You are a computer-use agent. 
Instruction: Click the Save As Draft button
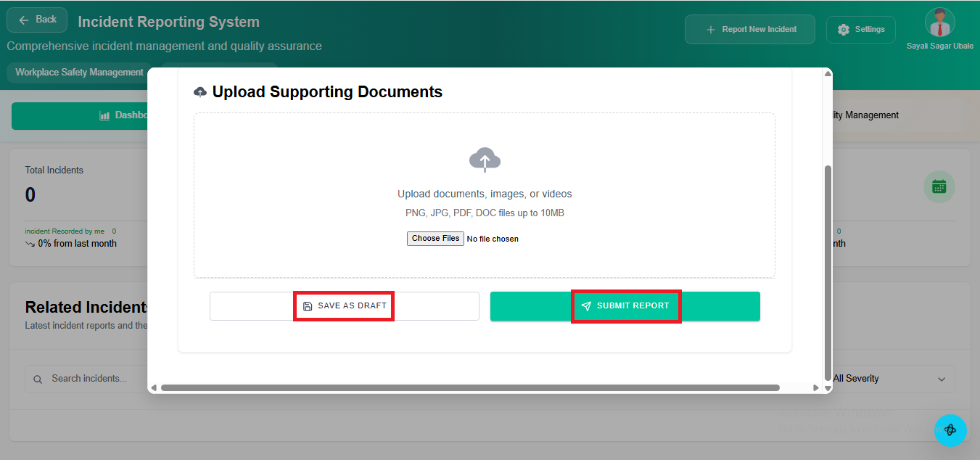pyautogui.click(x=344, y=305)
